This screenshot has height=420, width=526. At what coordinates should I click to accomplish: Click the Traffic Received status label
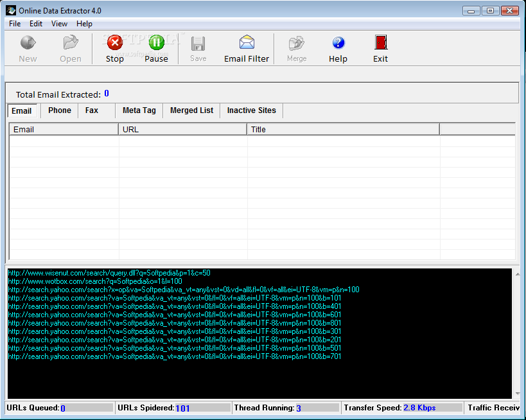coord(493,408)
